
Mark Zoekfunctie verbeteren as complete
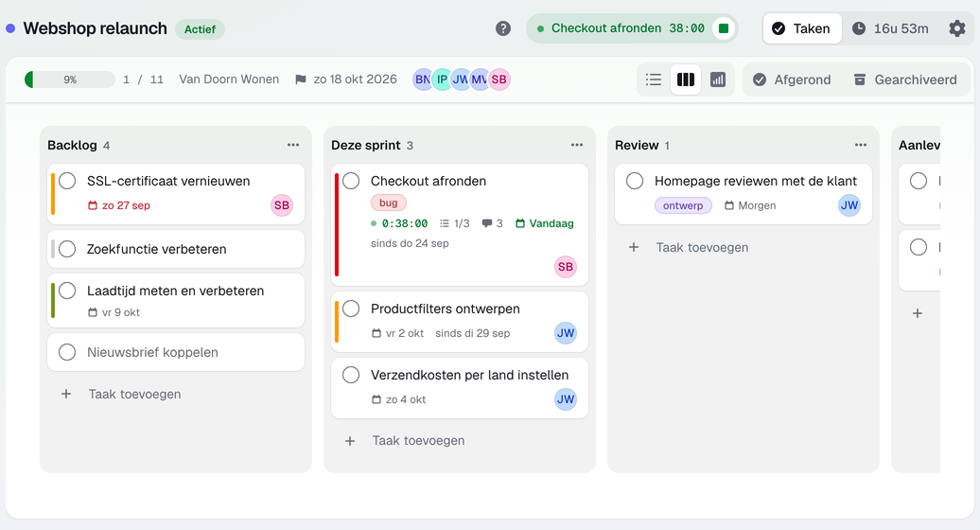coord(67,249)
